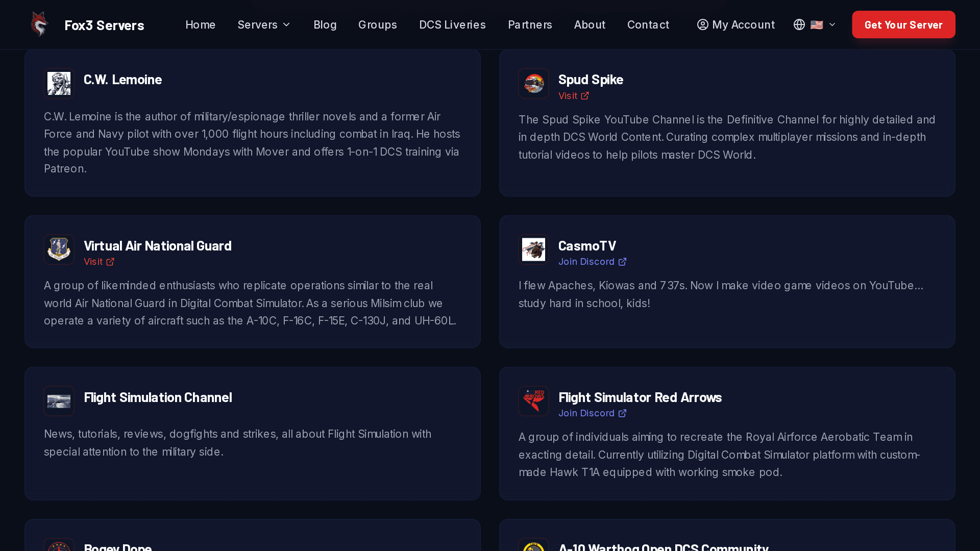The width and height of the screenshot is (980, 551).
Task: Join the CasmoTV Discord
Action: coord(593,262)
